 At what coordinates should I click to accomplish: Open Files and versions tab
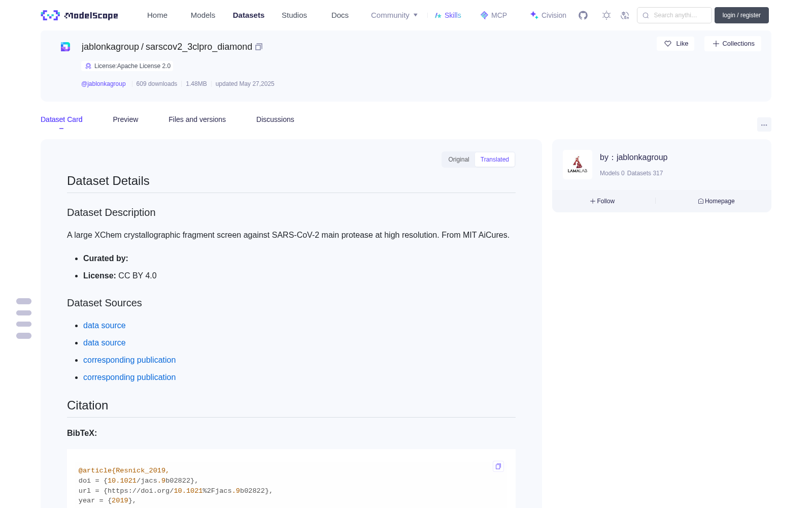(x=197, y=119)
